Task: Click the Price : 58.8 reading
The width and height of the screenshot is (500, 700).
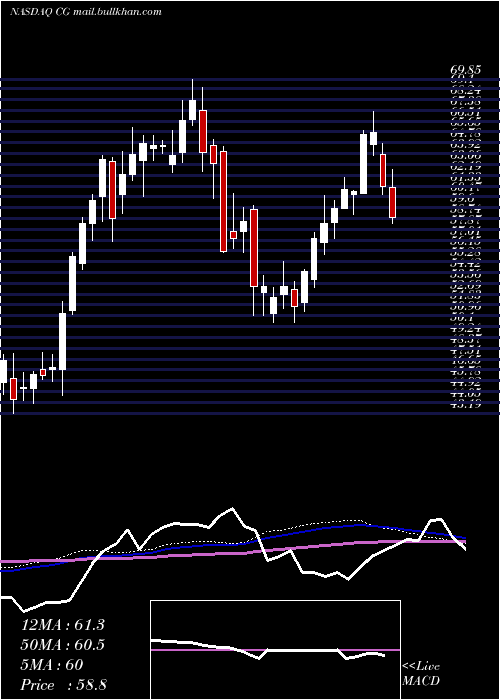Action: [x=63, y=685]
